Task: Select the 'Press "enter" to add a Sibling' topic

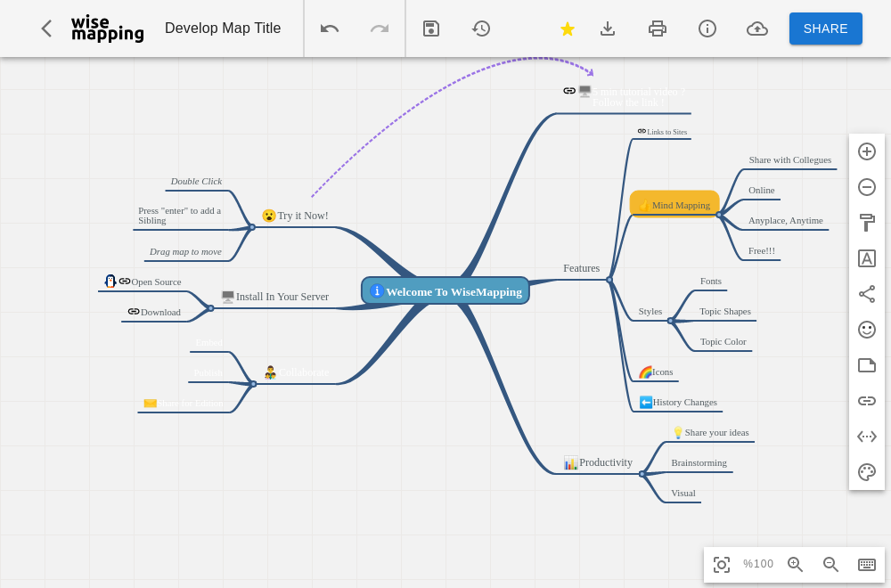Action: coord(180,216)
